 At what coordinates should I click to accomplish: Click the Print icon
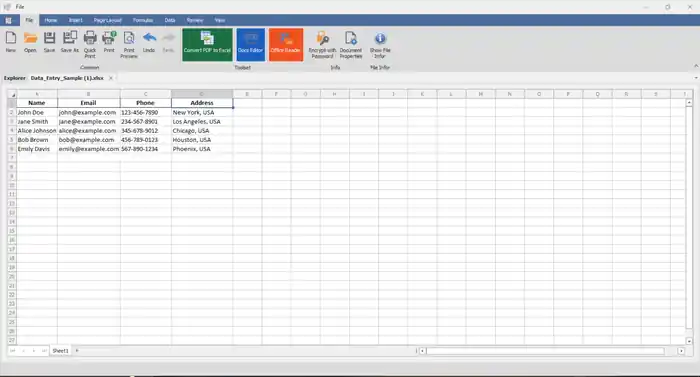click(x=109, y=42)
